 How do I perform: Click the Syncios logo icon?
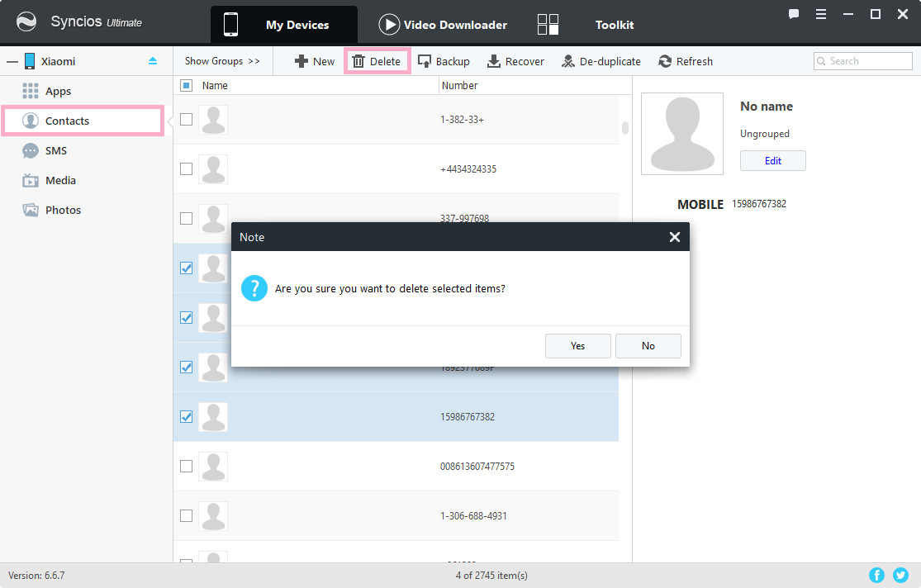pos(26,22)
